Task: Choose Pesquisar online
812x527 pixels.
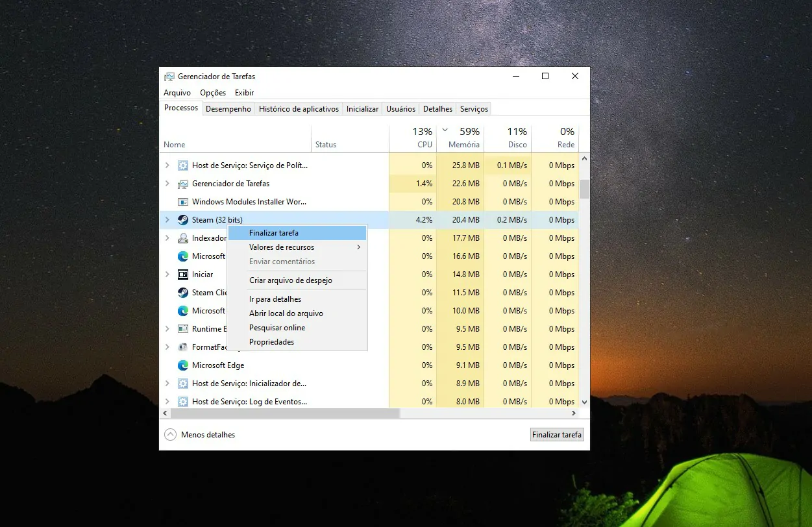Action: (297, 328)
